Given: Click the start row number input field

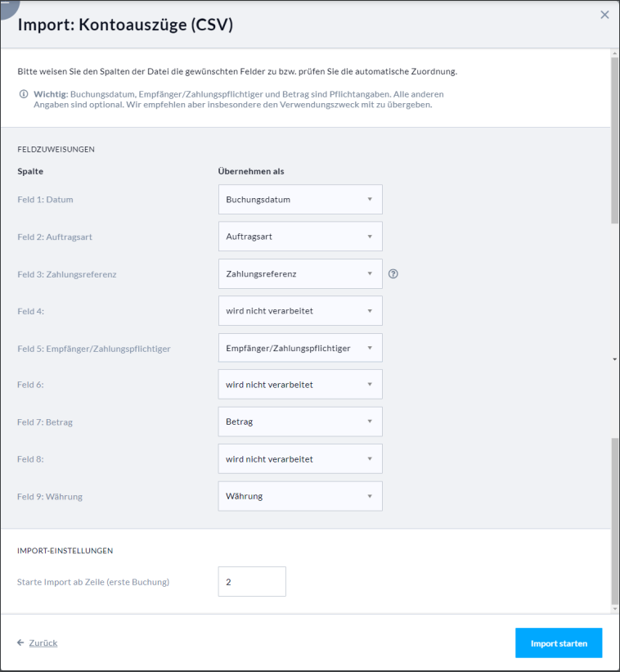Looking at the screenshot, I should pyautogui.click(x=252, y=582).
